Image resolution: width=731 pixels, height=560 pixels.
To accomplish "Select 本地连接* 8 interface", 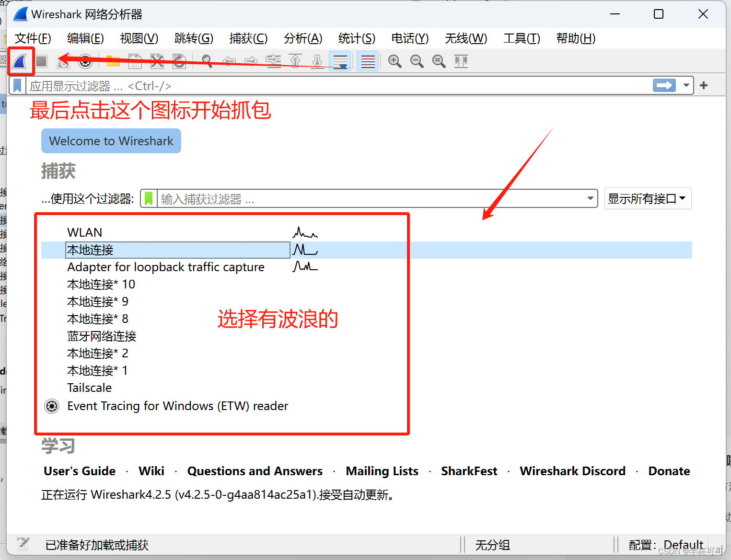I will pos(98,319).
